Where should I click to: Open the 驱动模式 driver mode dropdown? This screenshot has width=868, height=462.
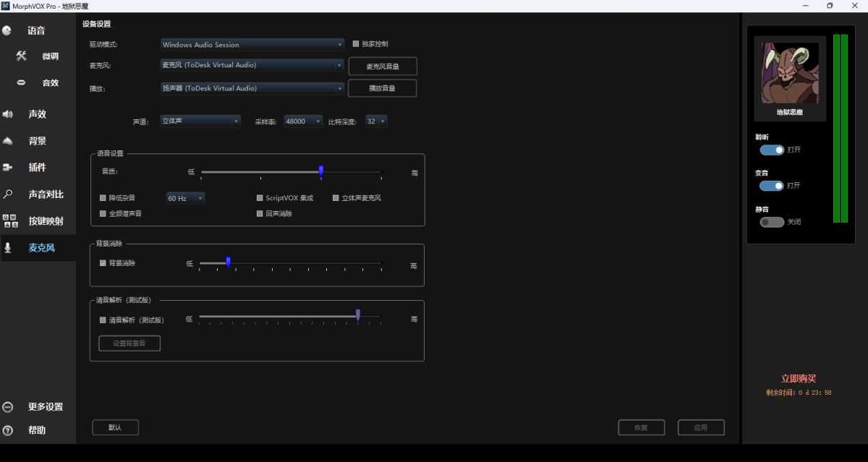click(x=252, y=43)
